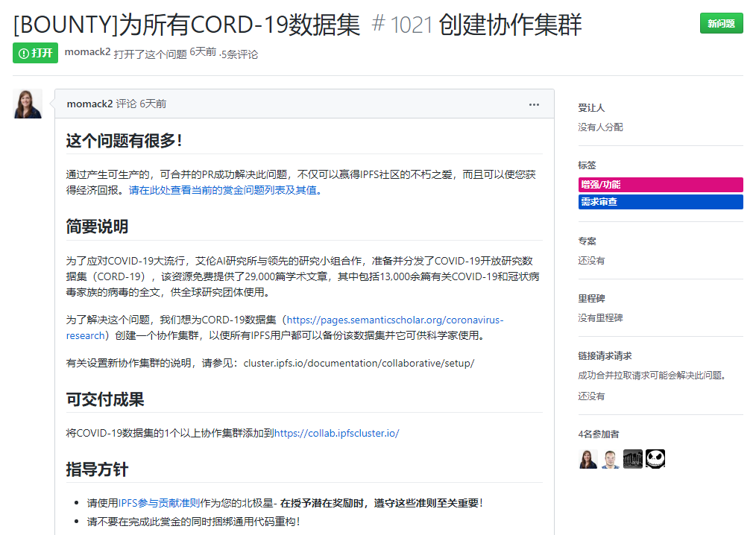The height and width of the screenshot is (535, 756).
Task: Open https://collab.ipfscluster.io/ link
Action: [336, 433]
